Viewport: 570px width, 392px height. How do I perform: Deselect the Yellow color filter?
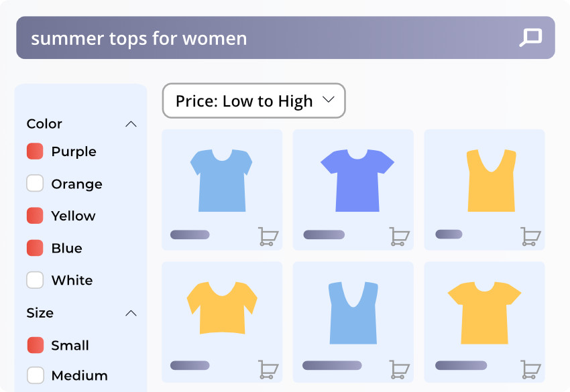point(35,216)
